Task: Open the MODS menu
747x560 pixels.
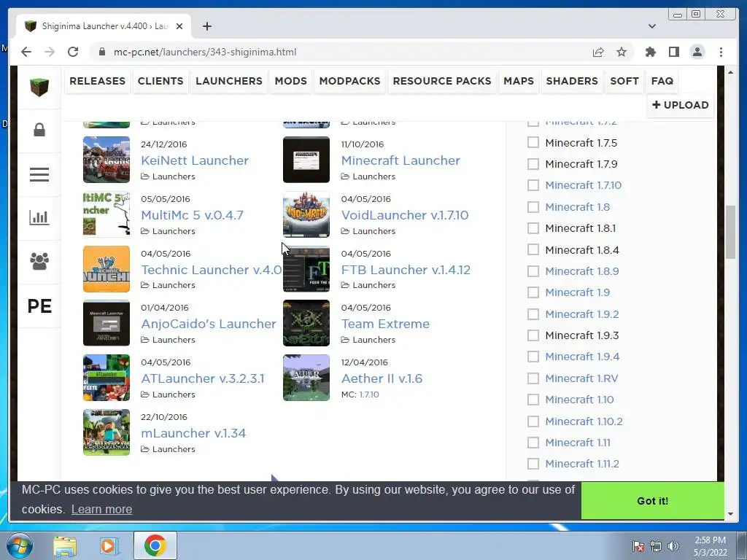Action: [x=290, y=81]
